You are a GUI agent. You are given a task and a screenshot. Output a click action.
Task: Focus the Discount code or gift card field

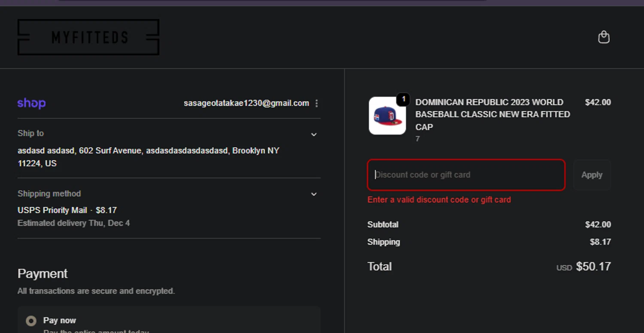click(466, 175)
